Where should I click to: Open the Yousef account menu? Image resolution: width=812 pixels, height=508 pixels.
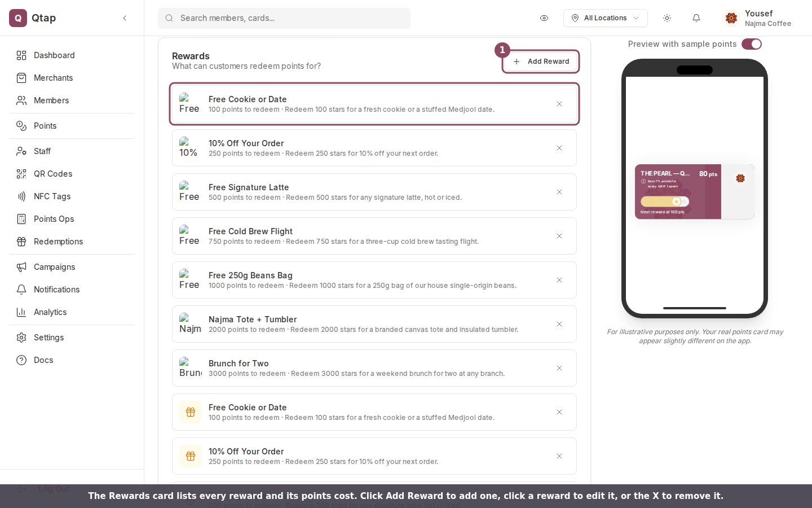(x=758, y=18)
